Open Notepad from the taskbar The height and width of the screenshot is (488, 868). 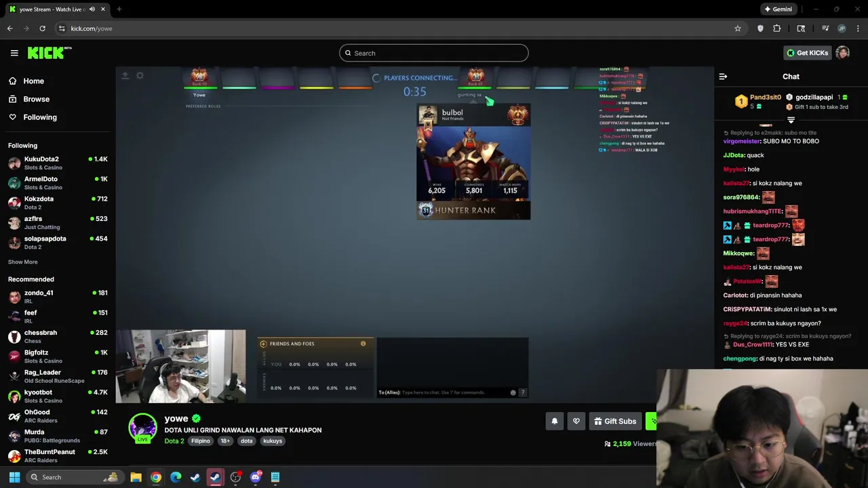(x=275, y=477)
